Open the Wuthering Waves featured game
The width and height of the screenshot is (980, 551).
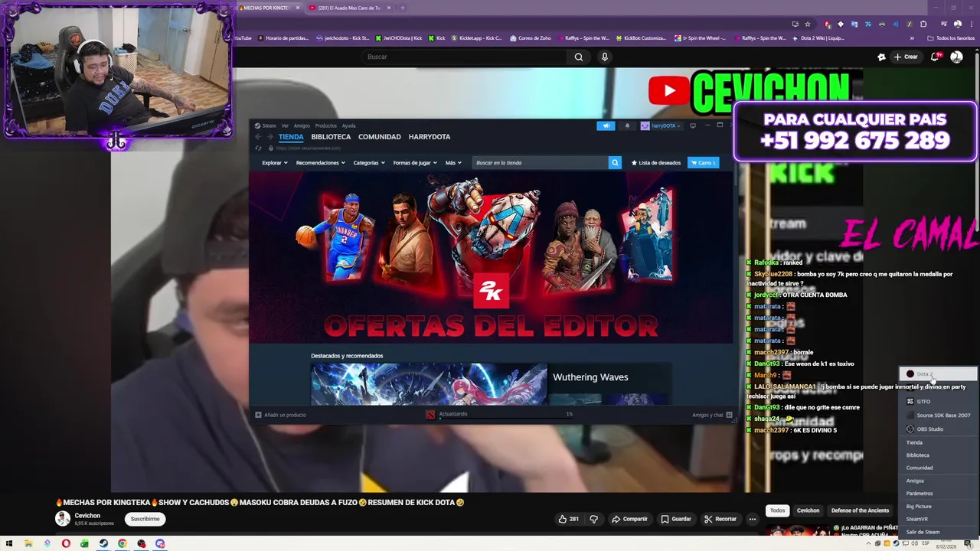coord(491,384)
